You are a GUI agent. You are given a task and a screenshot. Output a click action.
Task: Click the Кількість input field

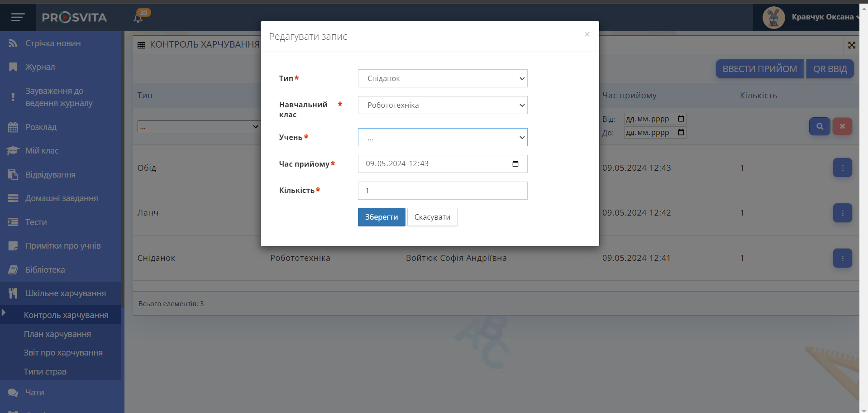coord(442,191)
